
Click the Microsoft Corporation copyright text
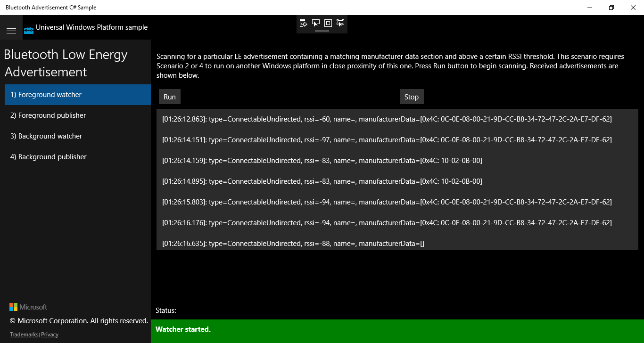coord(79,321)
